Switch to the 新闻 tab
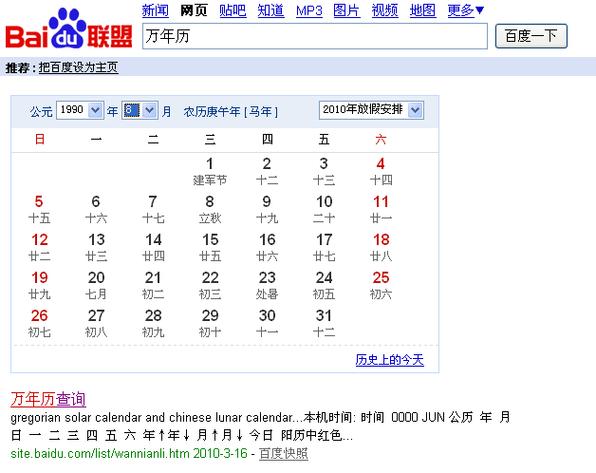 (155, 10)
